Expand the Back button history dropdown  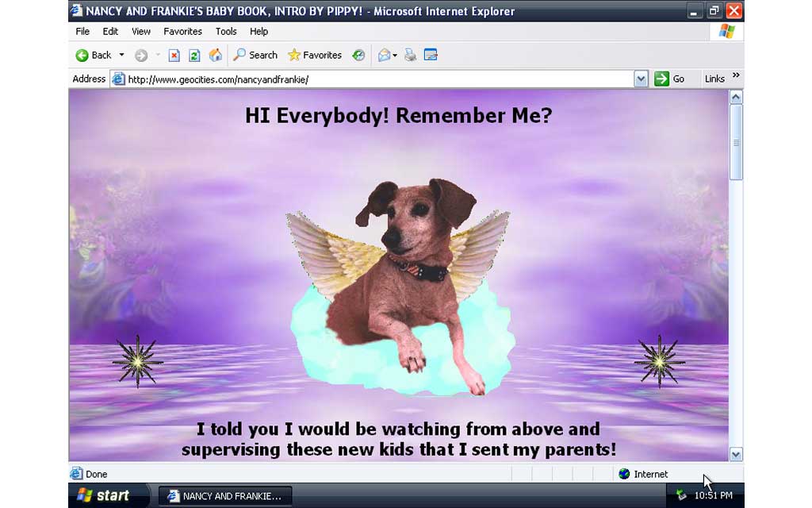click(x=121, y=56)
